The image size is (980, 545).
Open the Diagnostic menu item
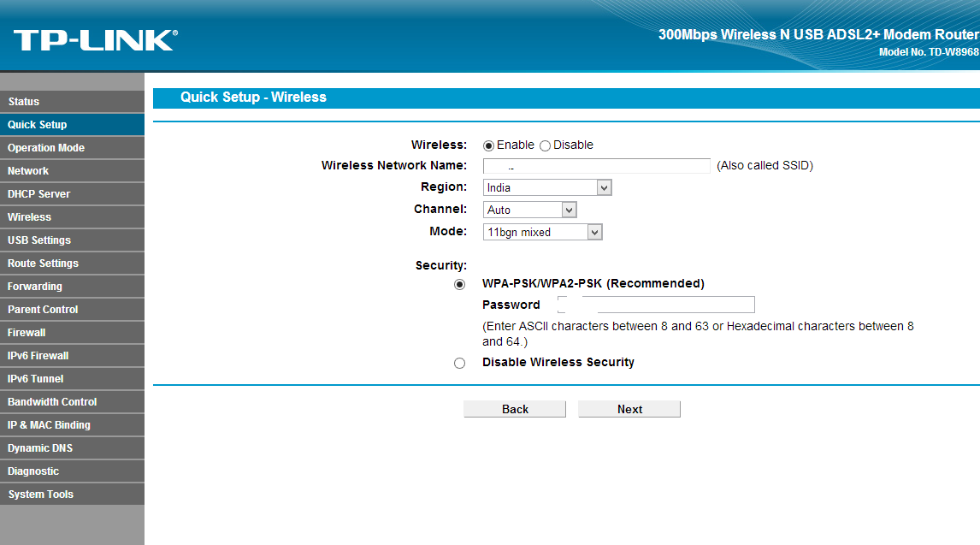click(72, 471)
